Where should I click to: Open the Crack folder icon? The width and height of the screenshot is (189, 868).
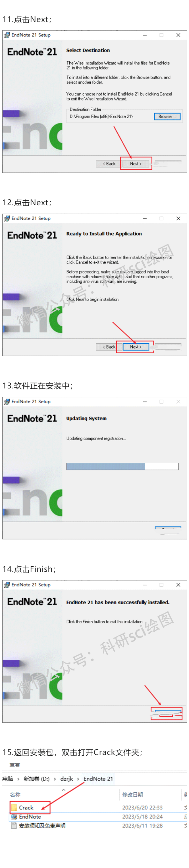[x=14, y=807]
